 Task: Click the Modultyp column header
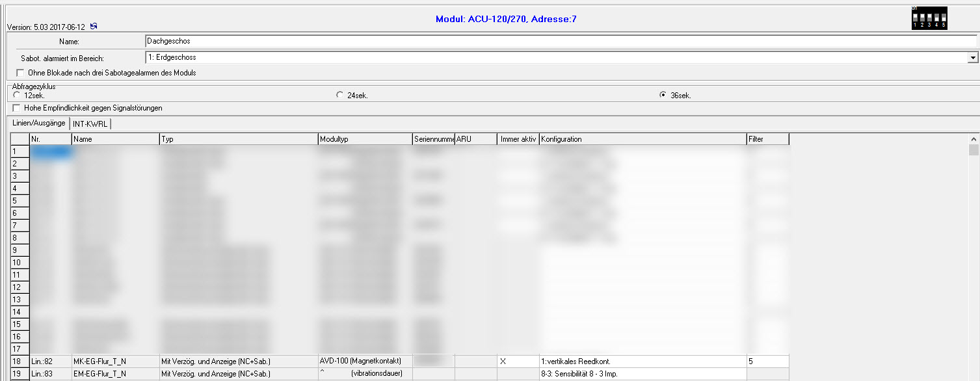[364, 139]
